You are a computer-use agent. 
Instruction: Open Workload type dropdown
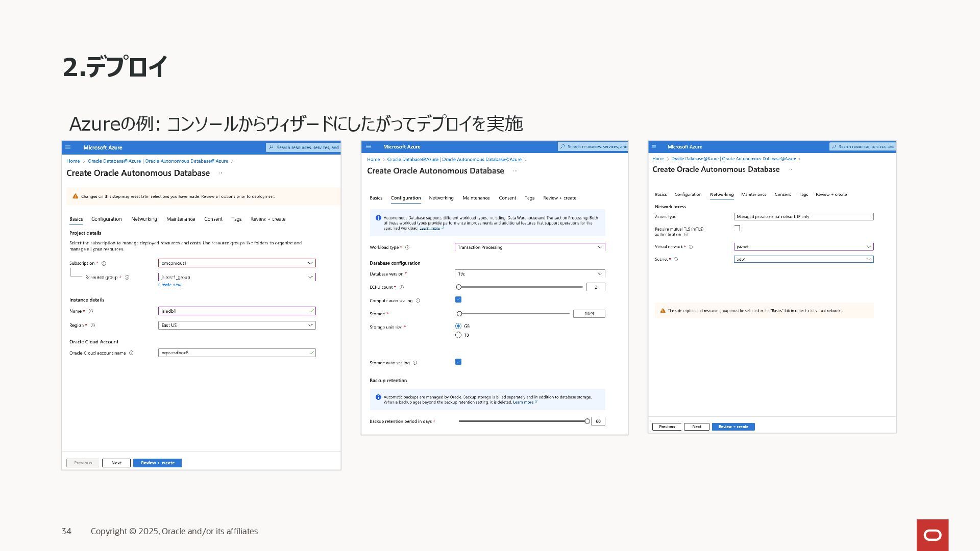(x=530, y=247)
